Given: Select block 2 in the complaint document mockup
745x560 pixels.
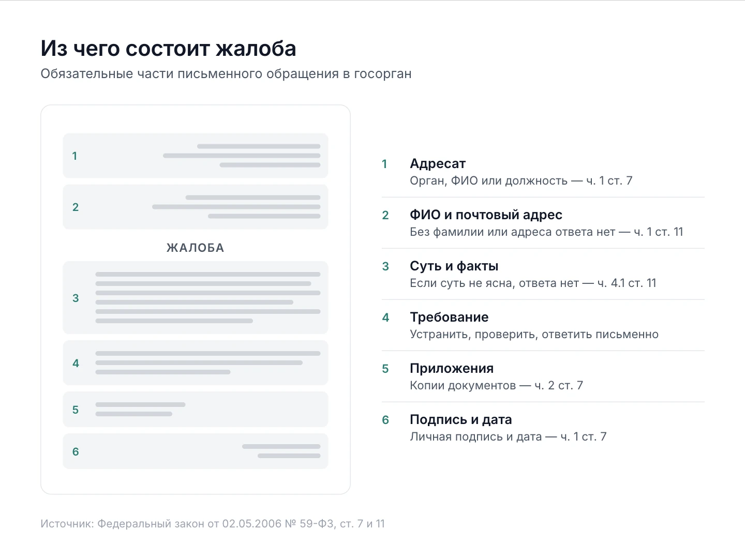Looking at the screenshot, I should tap(196, 207).
